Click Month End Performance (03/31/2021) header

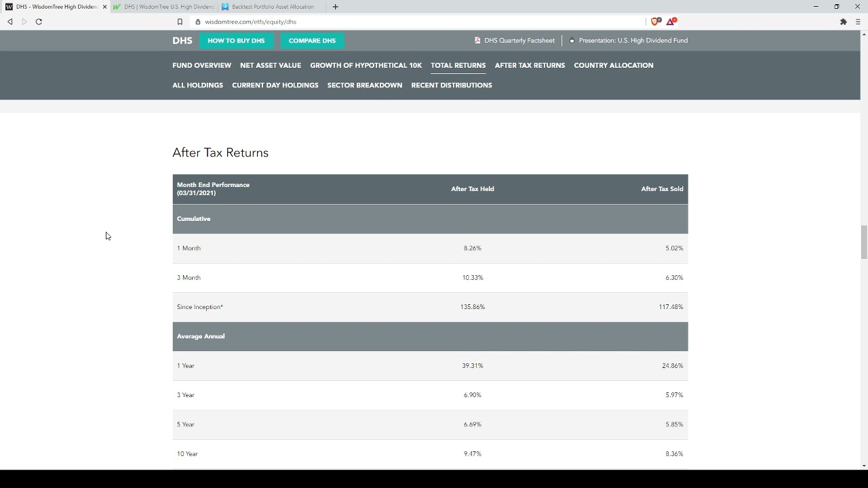(x=213, y=189)
